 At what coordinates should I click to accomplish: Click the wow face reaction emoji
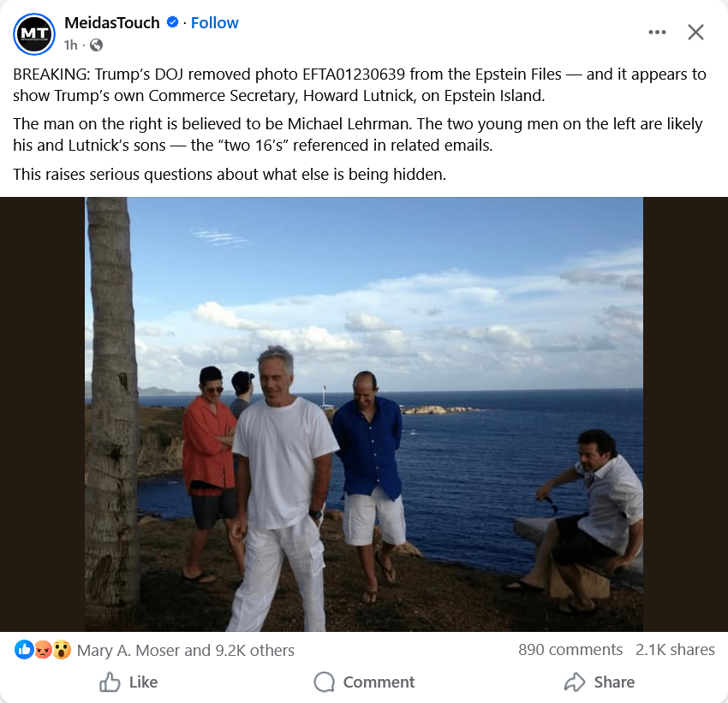tap(61, 650)
